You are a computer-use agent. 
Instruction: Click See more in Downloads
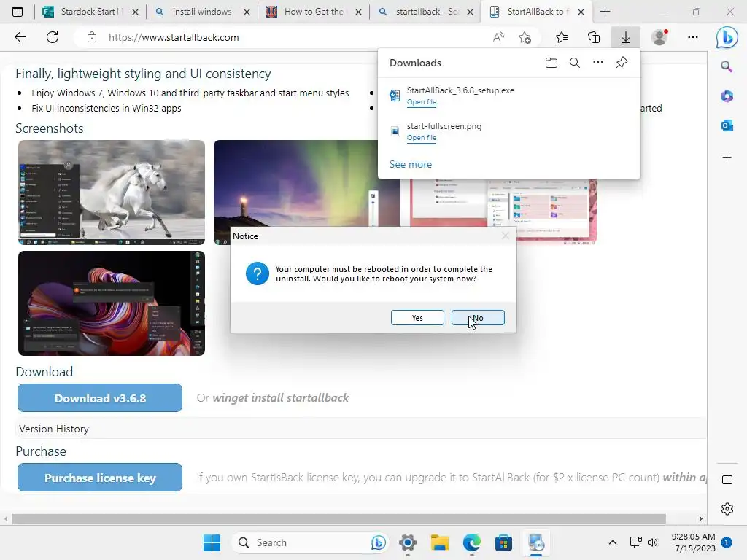[x=411, y=164]
